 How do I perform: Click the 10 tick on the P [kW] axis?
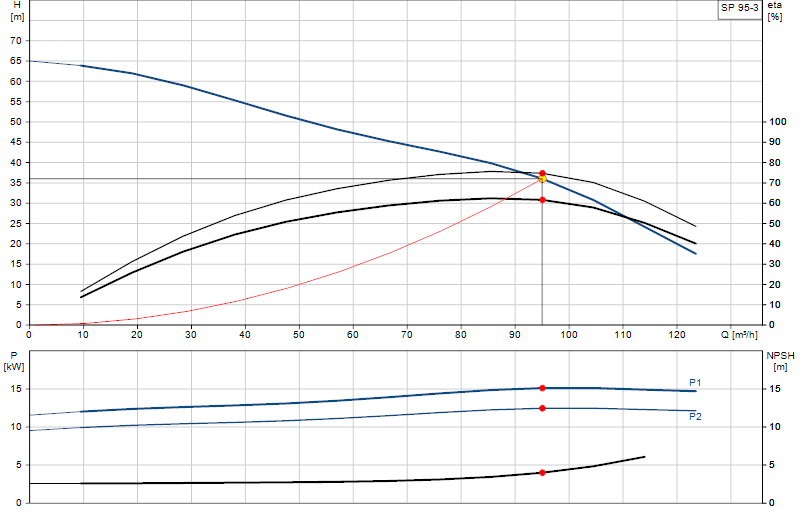(16, 427)
